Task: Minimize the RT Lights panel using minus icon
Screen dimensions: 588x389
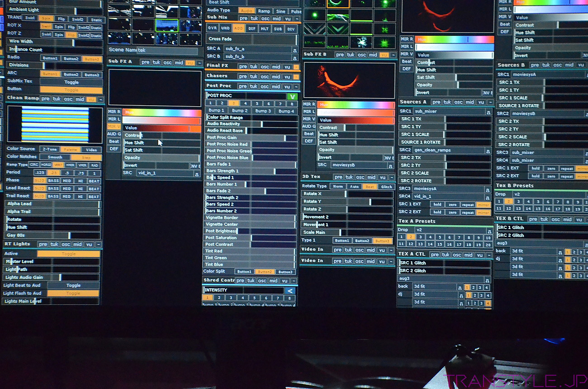Action: point(99,244)
